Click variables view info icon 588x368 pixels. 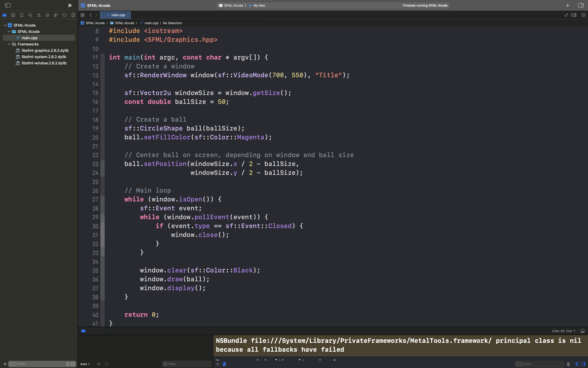click(107, 364)
